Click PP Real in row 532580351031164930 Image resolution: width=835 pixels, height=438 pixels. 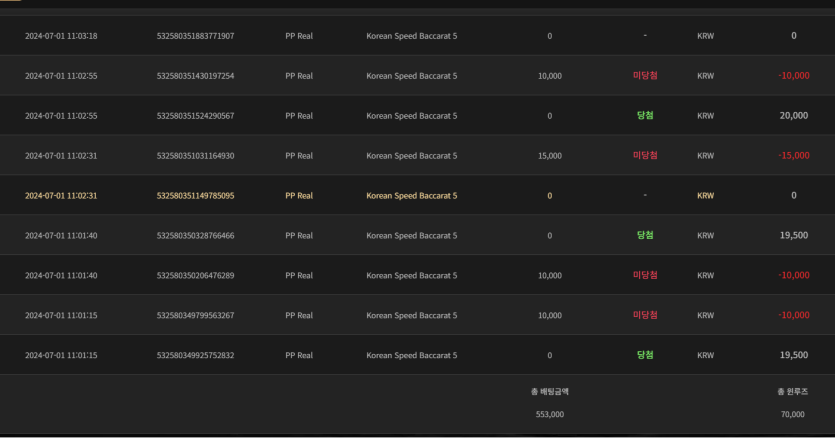[299, 156]
